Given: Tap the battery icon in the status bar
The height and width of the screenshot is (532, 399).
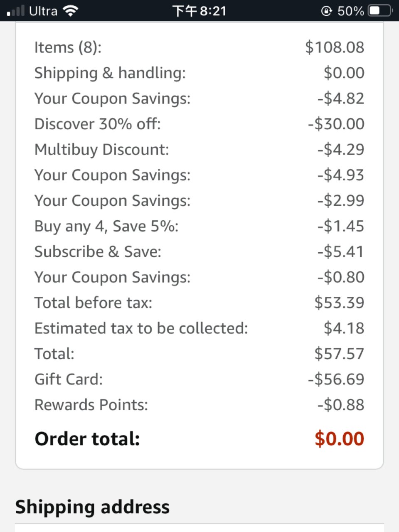Looking at the screenshot, I should [x=379, y=11].
